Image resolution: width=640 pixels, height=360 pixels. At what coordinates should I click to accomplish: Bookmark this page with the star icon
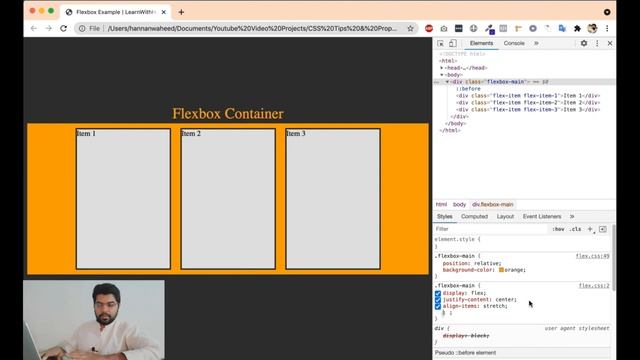coord(410,29)
